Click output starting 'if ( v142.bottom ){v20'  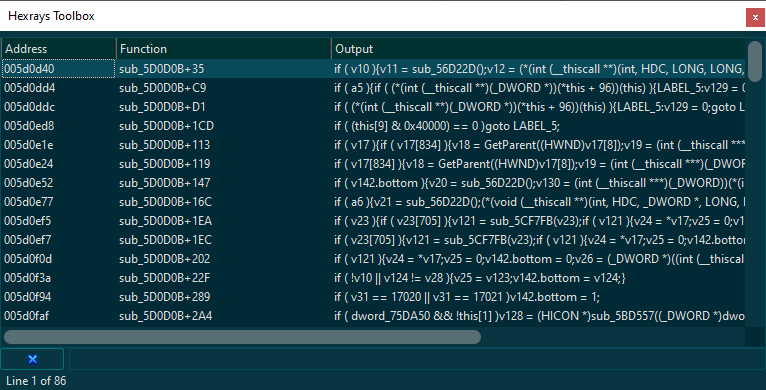539,183
